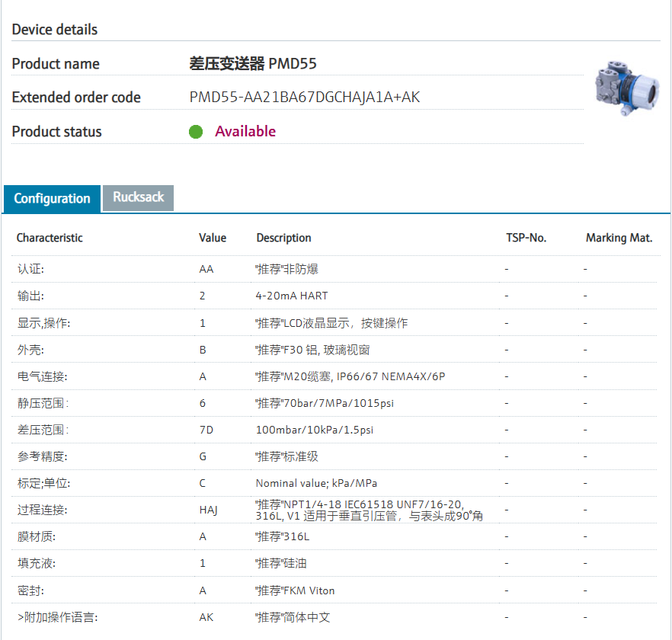
Task: Click the Nominal value; kPa/MPa description
Action: 316,483
